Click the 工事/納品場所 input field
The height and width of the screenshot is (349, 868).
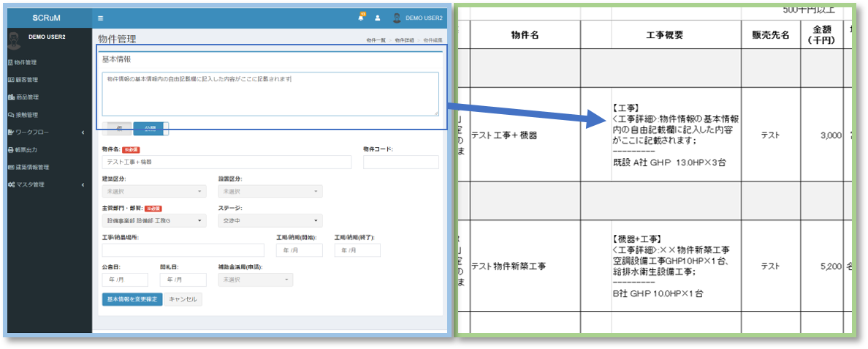pos(183,249)
